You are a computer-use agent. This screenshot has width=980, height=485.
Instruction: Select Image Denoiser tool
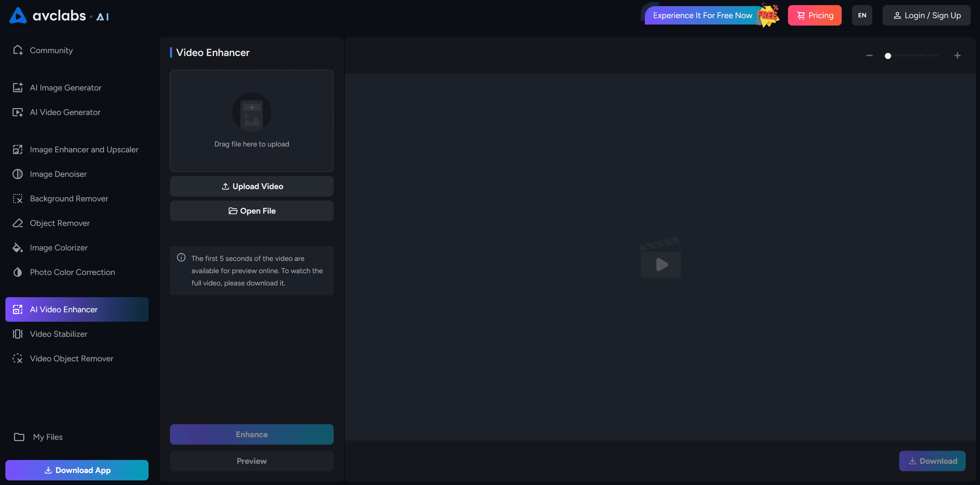click(77, 174)
